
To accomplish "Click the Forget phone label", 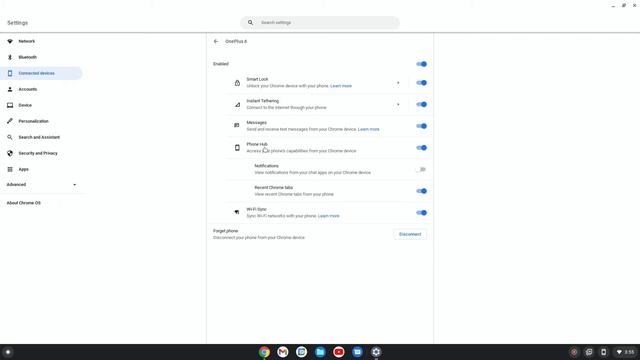I will point(225,231).
